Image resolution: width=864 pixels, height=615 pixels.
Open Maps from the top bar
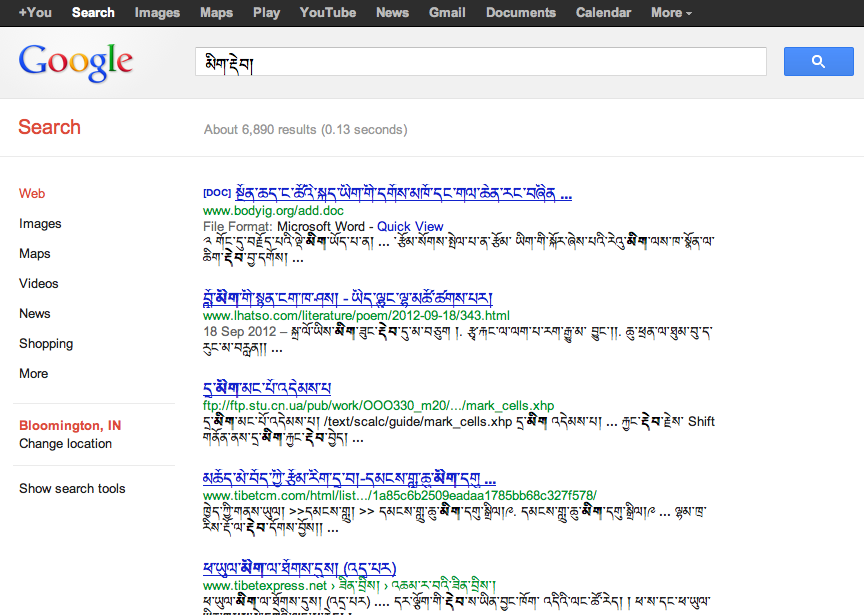pyautogui.click(x=217, y=13)
